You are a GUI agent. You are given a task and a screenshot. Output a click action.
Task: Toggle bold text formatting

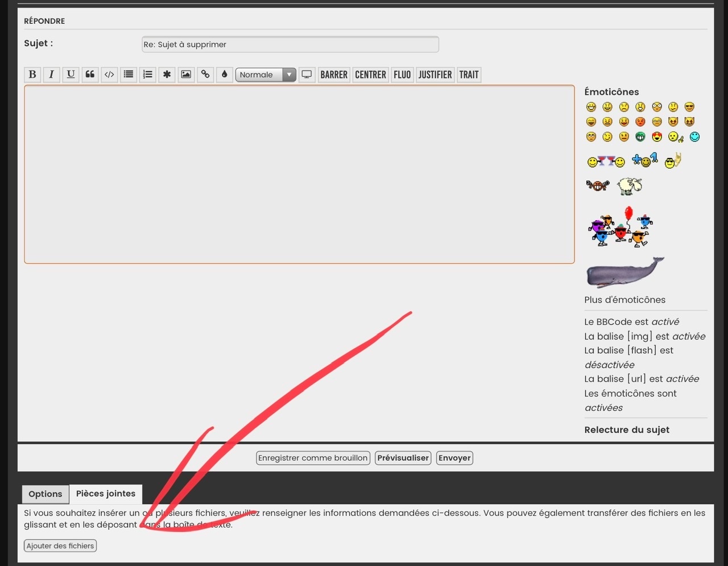[32, 75]
